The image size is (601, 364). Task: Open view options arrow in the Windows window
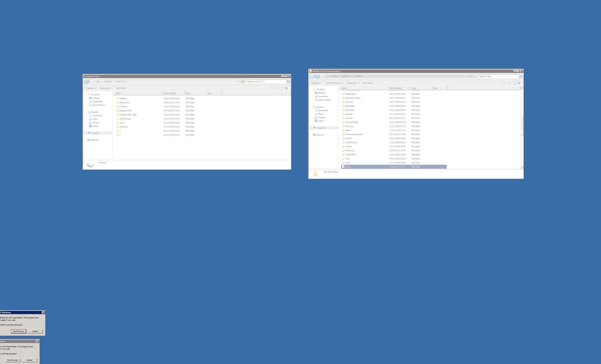(x=509, y=83)
